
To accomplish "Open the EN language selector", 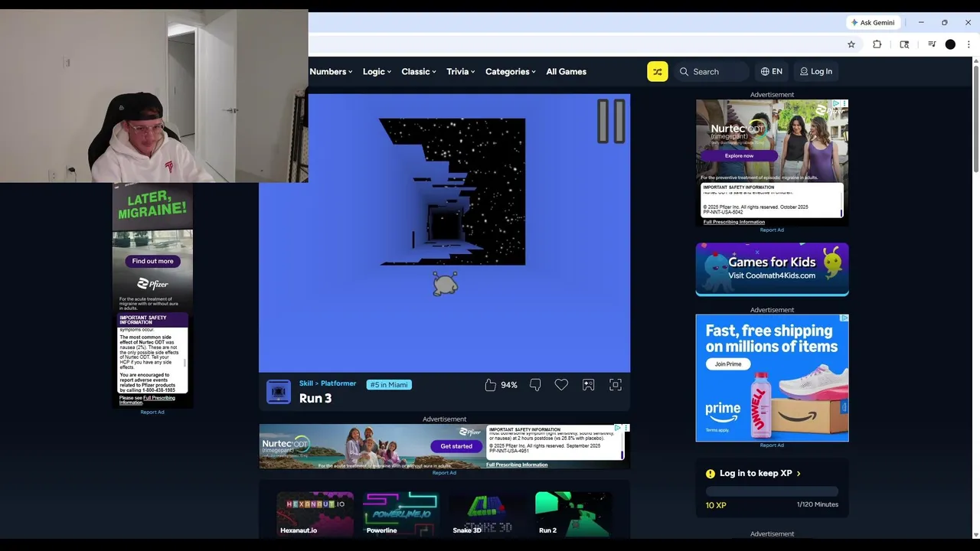I will 771,71.
